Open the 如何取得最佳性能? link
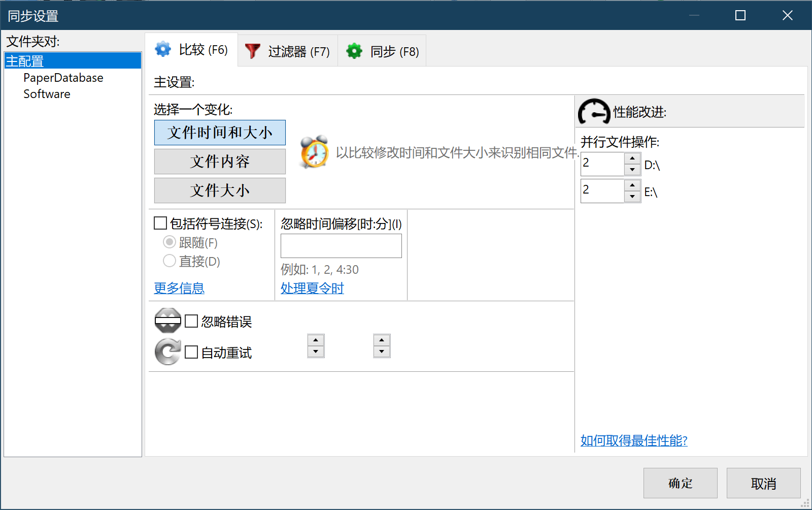This screenshot has height=510, width=812. (634, 440)
